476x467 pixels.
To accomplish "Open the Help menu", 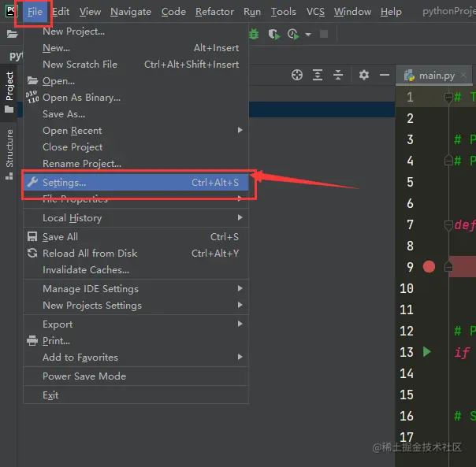I will click(x=391, y=12).
